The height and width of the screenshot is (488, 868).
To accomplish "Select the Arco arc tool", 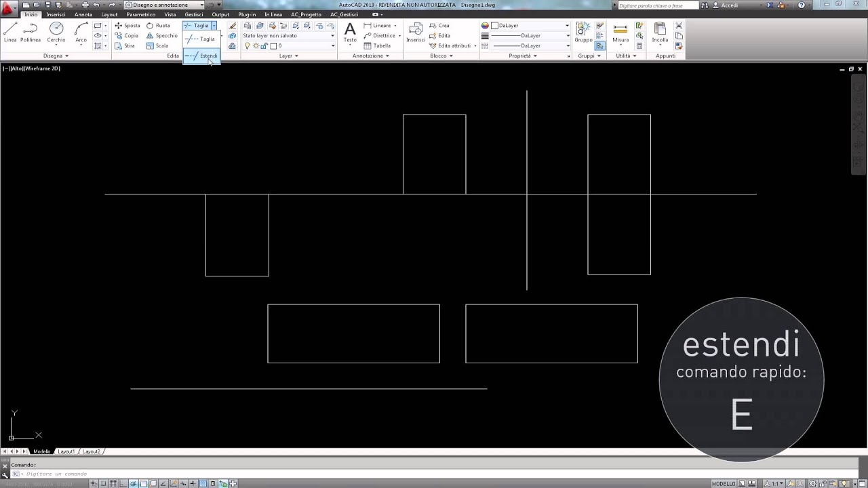I will (x=81, y=33).
